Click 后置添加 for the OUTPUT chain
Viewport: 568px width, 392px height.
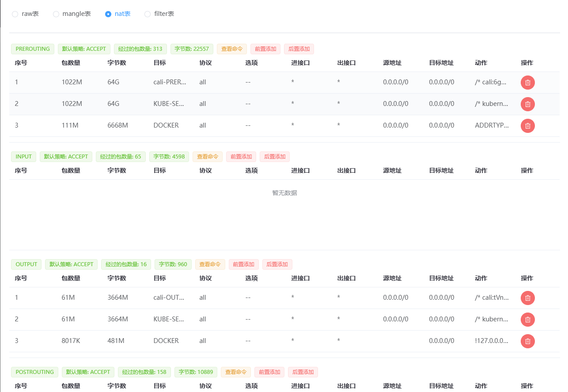(277, 264)
